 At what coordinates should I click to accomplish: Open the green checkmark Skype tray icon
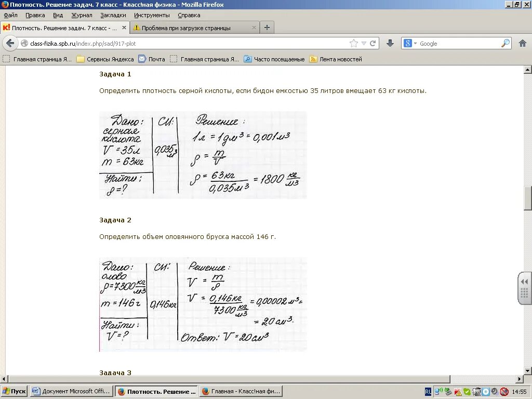(467, 392)
